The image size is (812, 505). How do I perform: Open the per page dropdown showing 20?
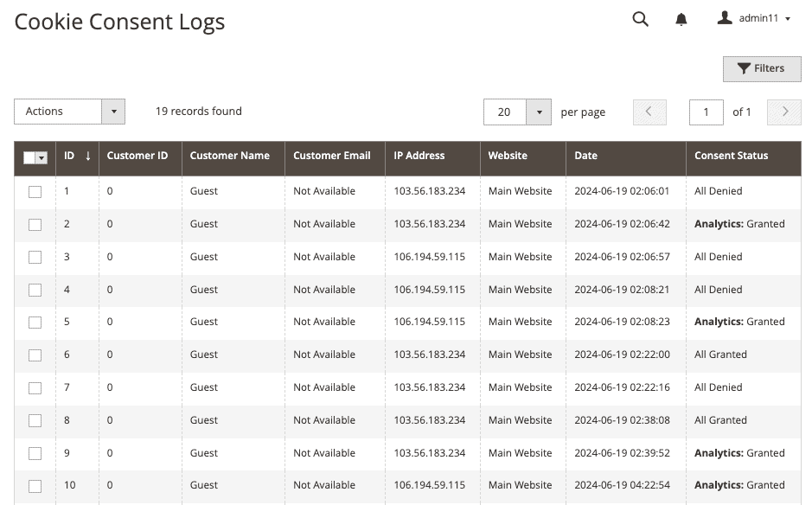[x=517, y=112]
